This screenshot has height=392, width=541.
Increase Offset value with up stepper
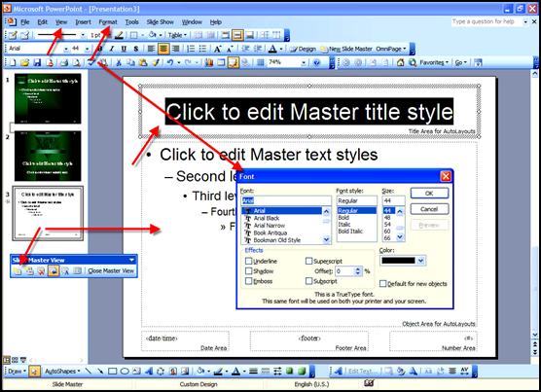pos(358,268)
